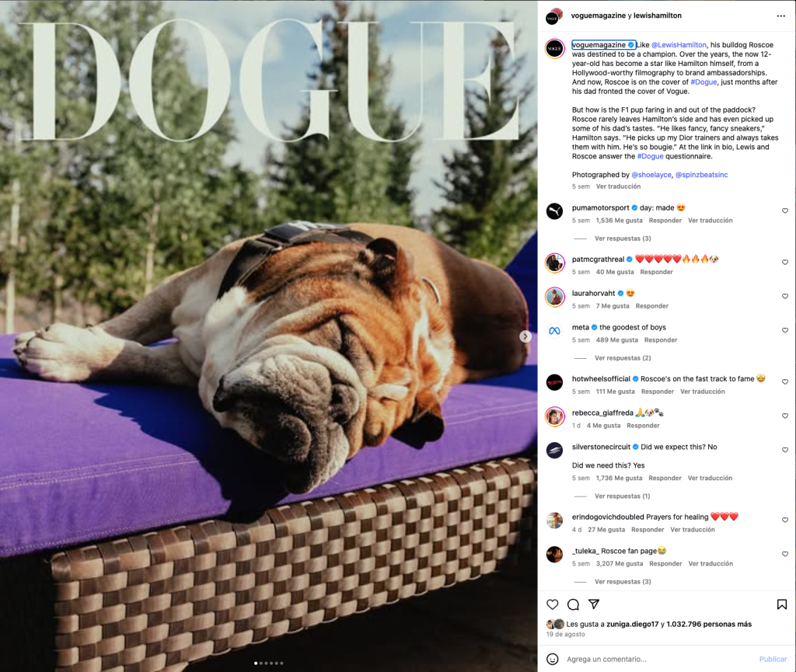Focus the Agrega un comentario field
Viewport: 796px width, 672px height.
660,659
